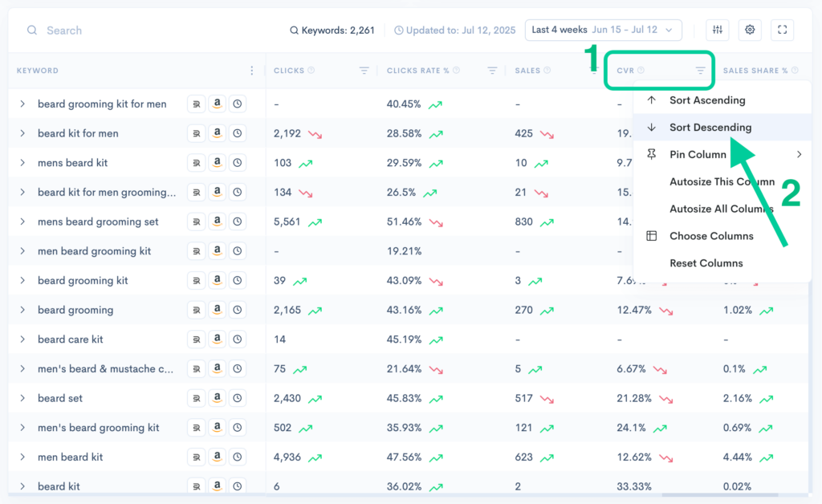
Task: Click the horizontal scrollbar at table bottom
Action: tap(720, 494)
